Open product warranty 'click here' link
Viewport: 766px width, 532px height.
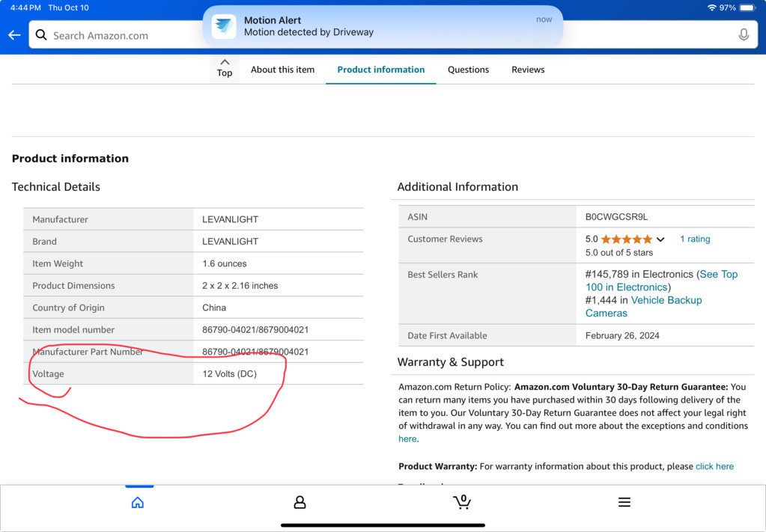[714, 466]
